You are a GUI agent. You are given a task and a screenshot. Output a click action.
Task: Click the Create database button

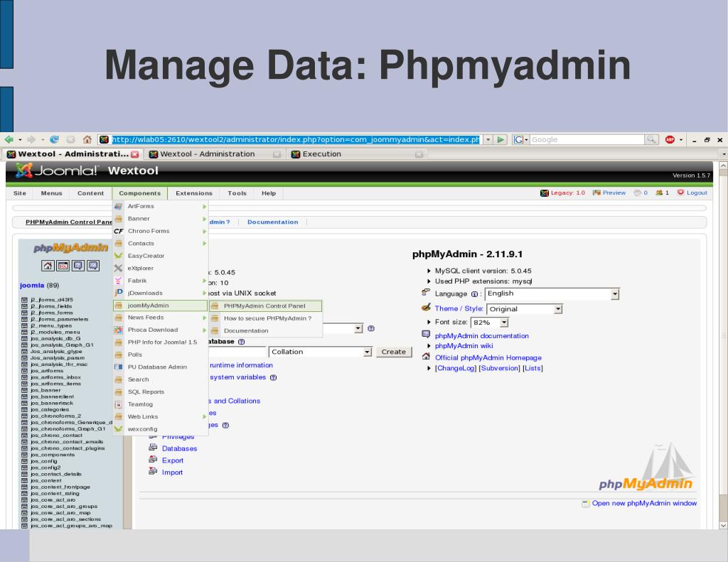tap(394, 352)
